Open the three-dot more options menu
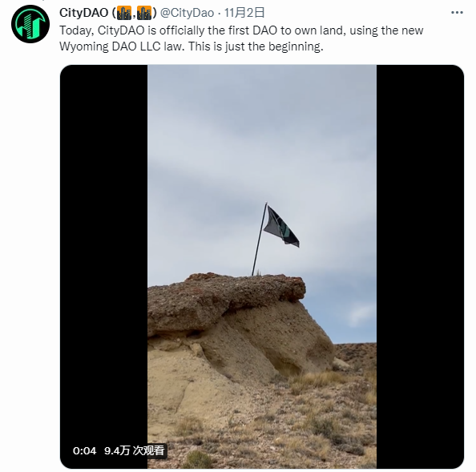 point(457,13)
